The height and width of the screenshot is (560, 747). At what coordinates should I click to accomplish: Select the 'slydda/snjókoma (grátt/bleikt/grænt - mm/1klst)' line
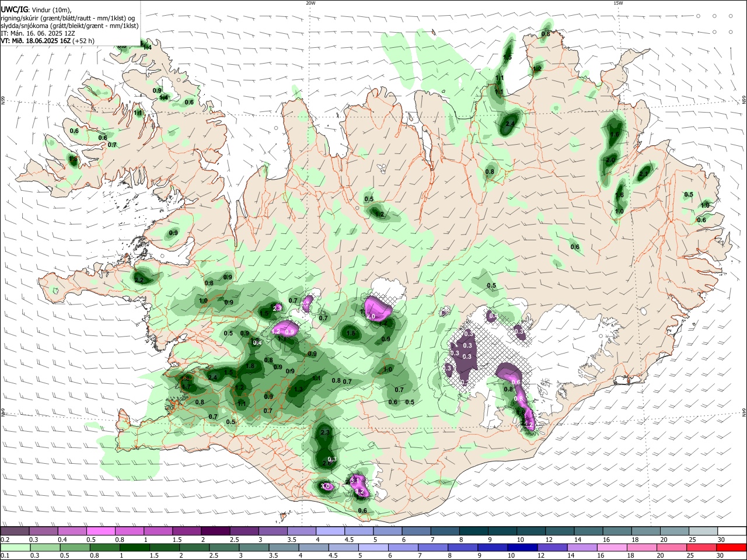tap(69, 26)
